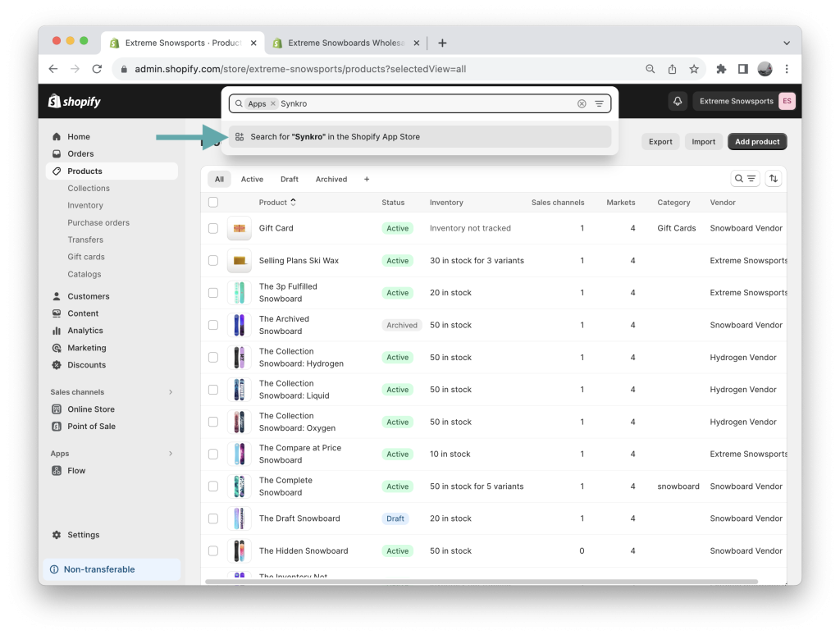Remove the Apps filter chip
The width and height of the screenshot is (840, 635).
(272, 103)
